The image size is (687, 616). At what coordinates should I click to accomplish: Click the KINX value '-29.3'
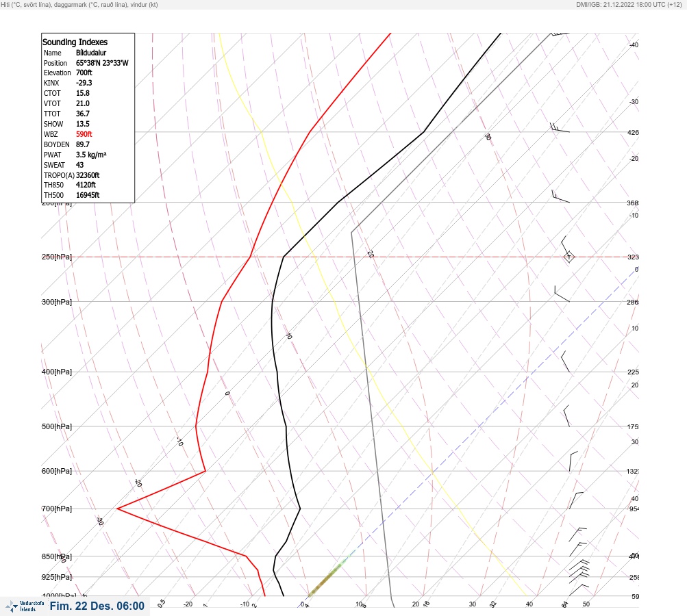tap(84, 83)
